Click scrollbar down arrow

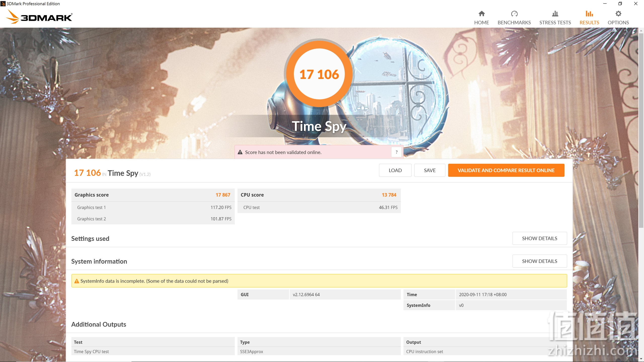coord(641,359)
